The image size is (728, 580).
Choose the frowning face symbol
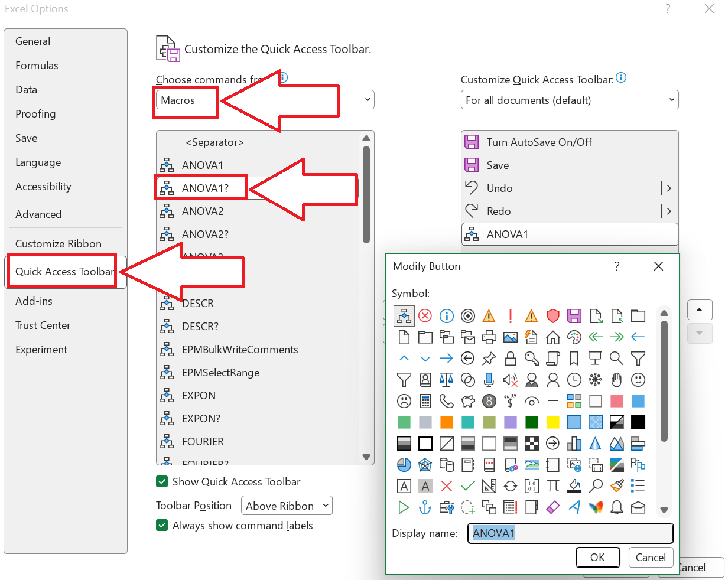click(x=404, y=401)
